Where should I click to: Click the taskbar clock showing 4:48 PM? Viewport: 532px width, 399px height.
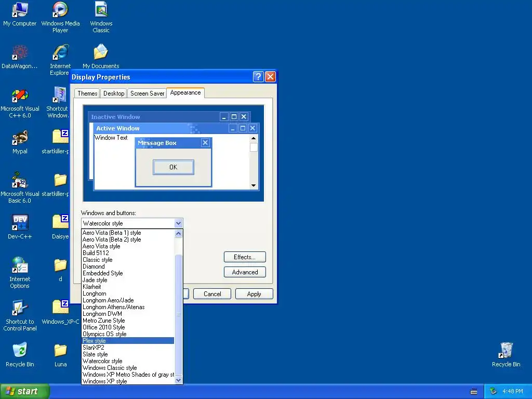[x=513, y=392]
